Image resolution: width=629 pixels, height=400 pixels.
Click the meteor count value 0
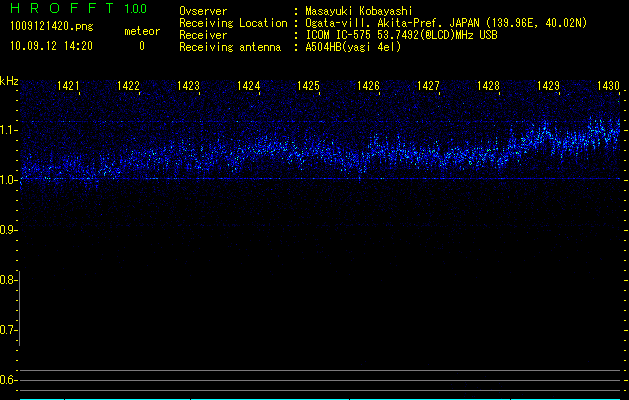click(x=141, y=46)
